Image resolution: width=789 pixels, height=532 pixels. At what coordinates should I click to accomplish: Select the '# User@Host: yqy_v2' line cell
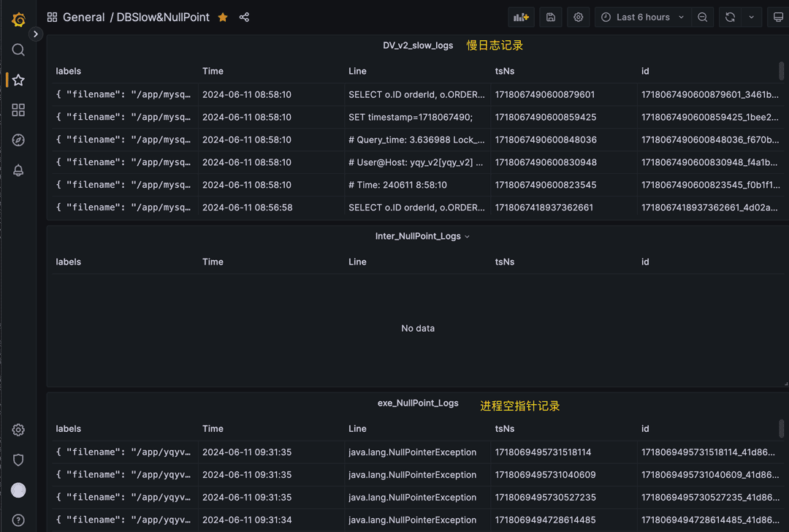pos(418,162)
